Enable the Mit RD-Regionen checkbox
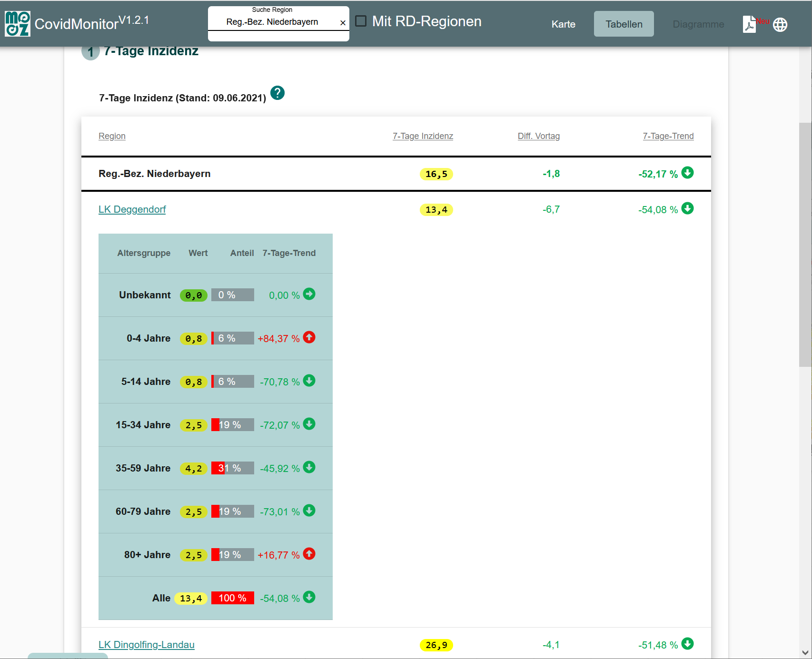The width and height of the screenshot is (812, 659). point(361,21)
